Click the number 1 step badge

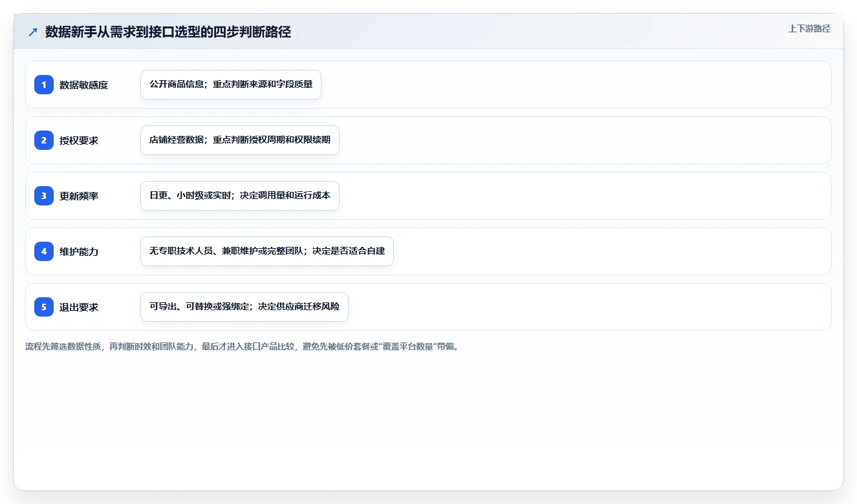[44, 85]
